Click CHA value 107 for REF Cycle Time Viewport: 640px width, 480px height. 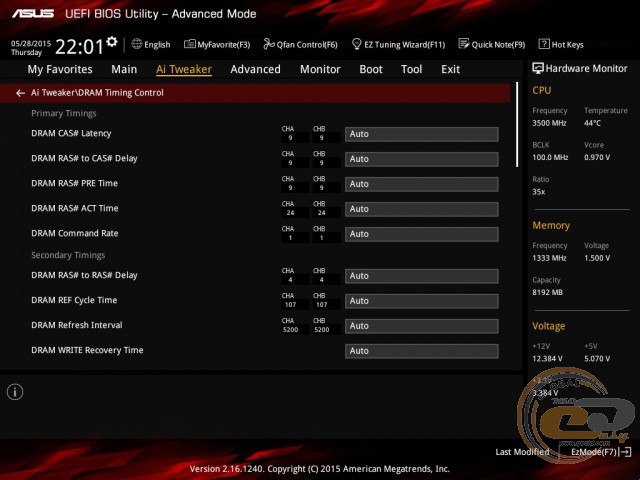pos(290,304)
